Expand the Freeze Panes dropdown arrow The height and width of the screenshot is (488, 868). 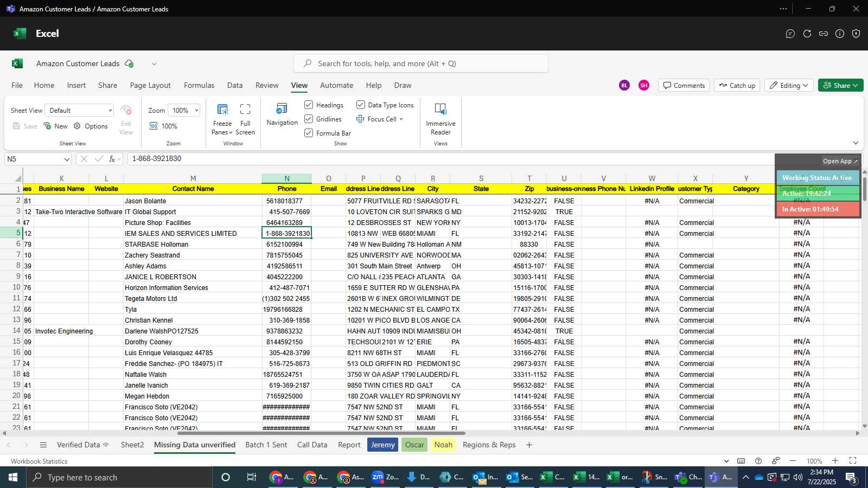pyautogui.click(x=231, y=133)
